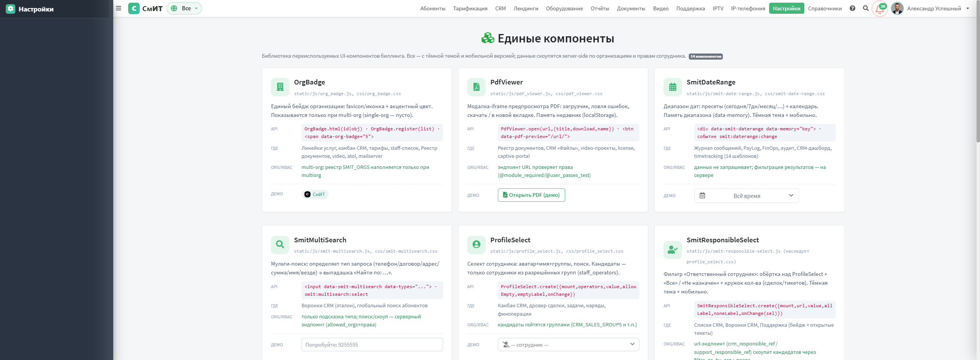Click the Настройки sidebar title
Screen dimensions: 980x360
click(x=36, y=9)
